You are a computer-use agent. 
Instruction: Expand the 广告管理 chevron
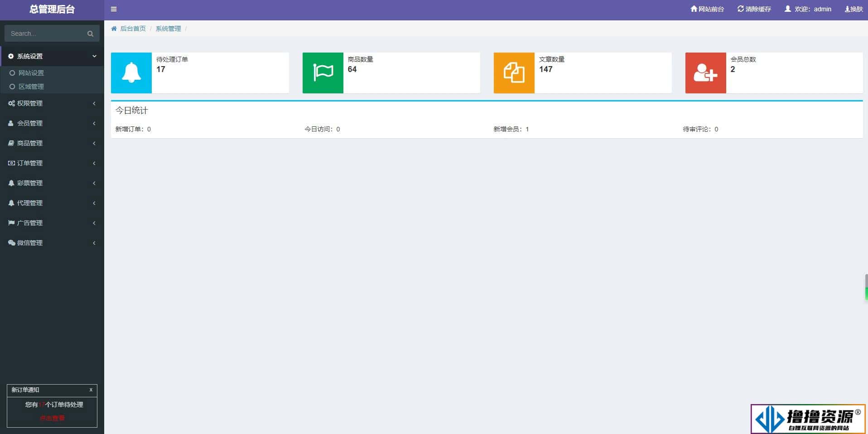point(94,223)
